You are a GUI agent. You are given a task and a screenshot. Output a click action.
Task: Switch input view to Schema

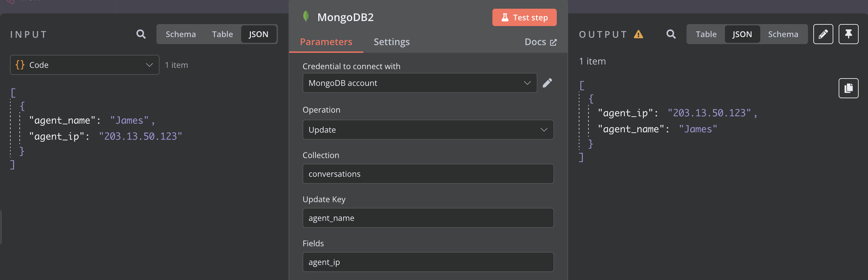tap(180, 34)
